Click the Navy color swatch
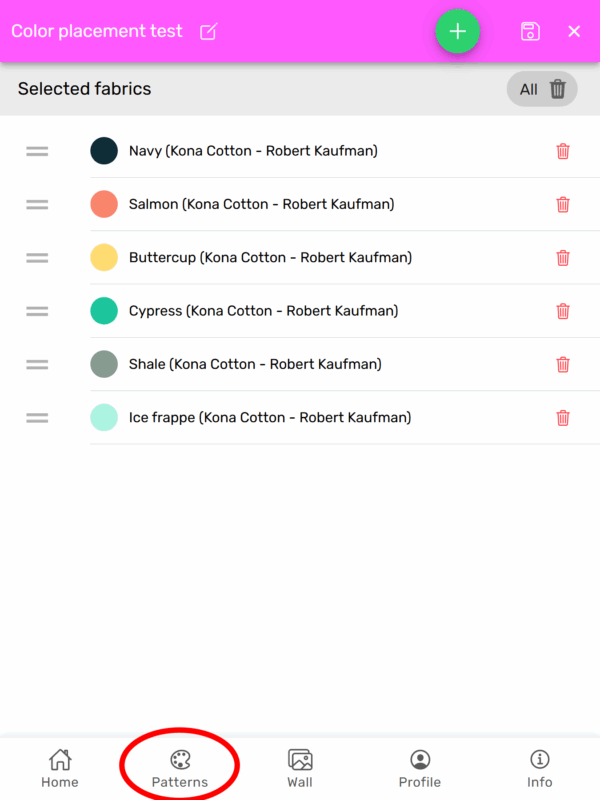This screenshot has height=800, width=600. (x=104, y=151)
